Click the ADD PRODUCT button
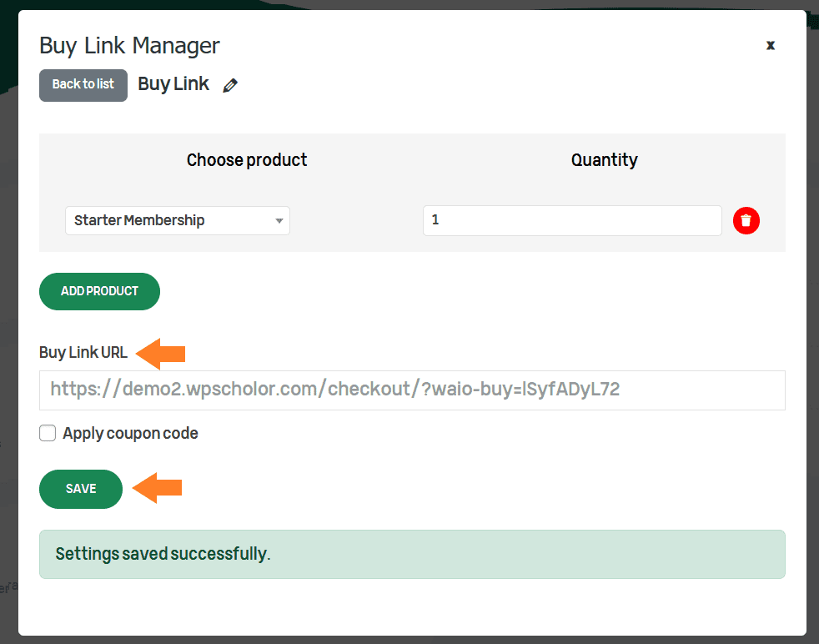Viewport: 819px width, 644px height. pos(99,291)
